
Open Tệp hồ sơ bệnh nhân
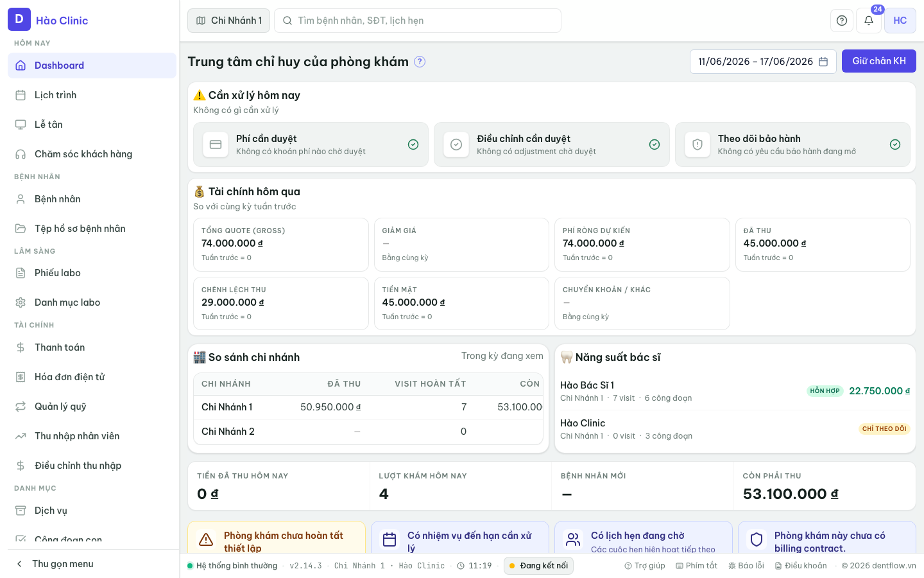[x=92, y=229]
